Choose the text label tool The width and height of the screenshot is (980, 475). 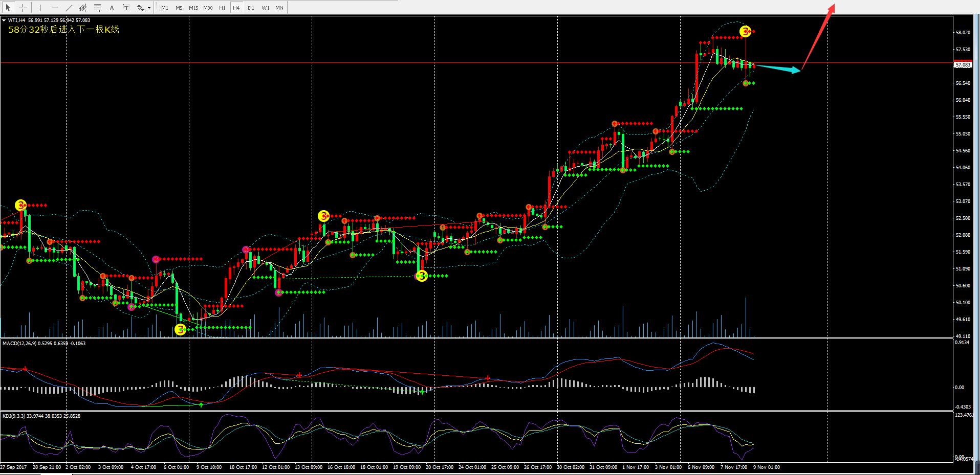126,8
